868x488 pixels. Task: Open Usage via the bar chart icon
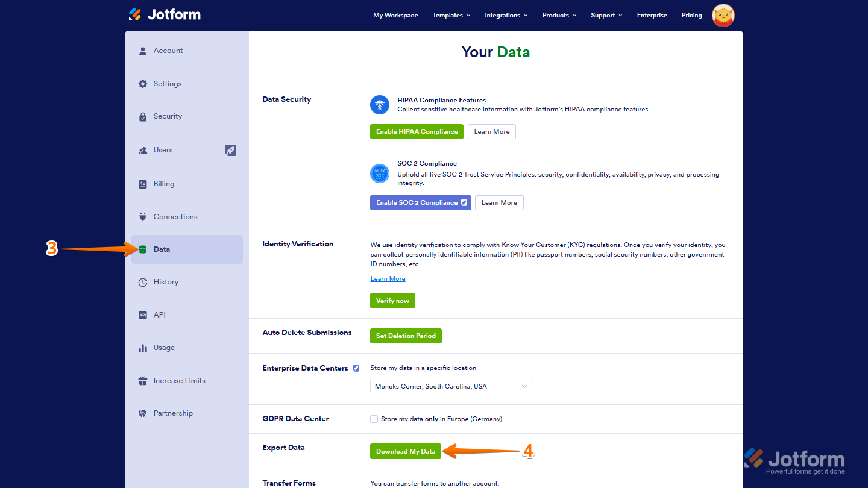[x=143, y=348]
